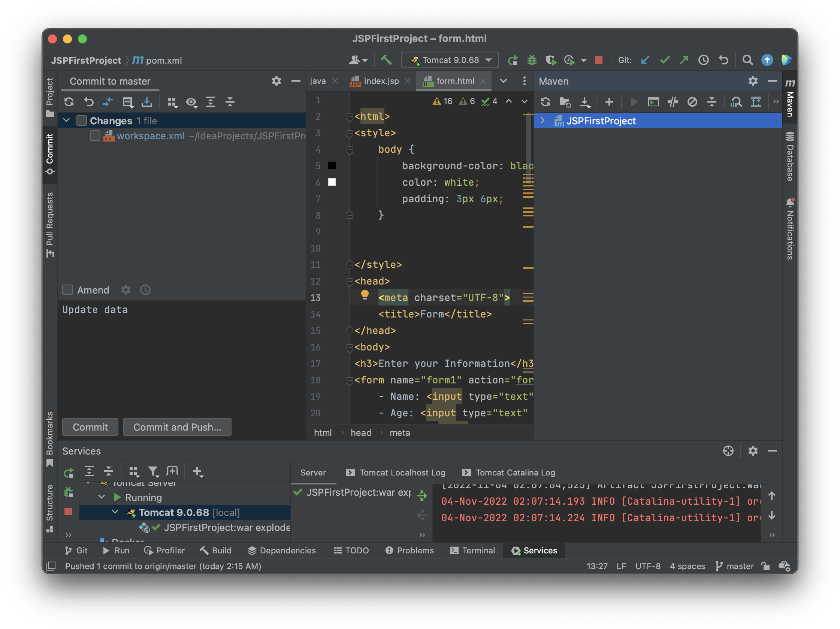Open the editor tabs overflow dropdown
840x629 pixels.
tap(503, 81)
